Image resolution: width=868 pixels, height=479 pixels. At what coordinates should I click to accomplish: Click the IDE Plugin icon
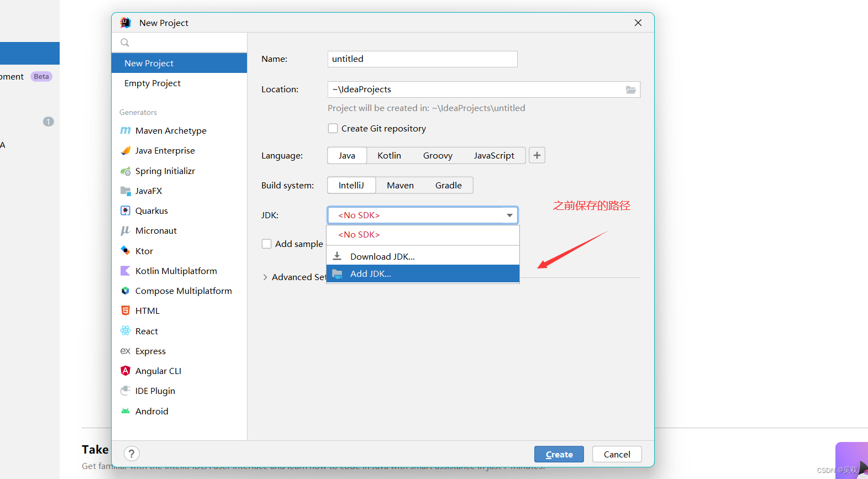tap(125, 391)
